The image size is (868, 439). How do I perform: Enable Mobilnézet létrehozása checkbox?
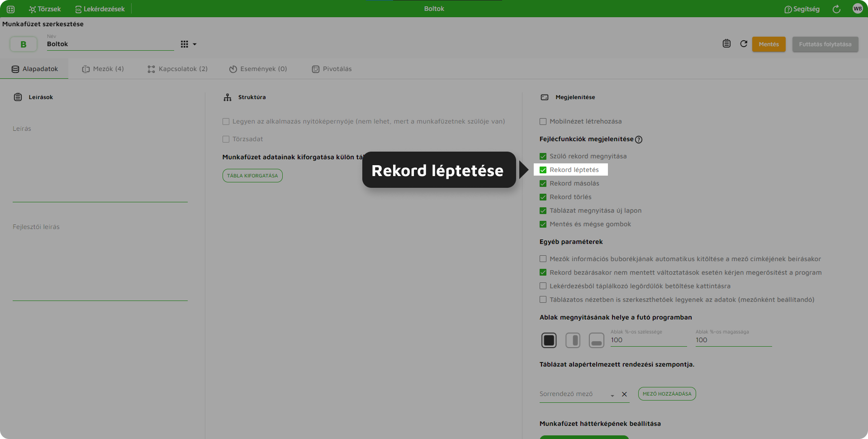[x=543, y=121]
